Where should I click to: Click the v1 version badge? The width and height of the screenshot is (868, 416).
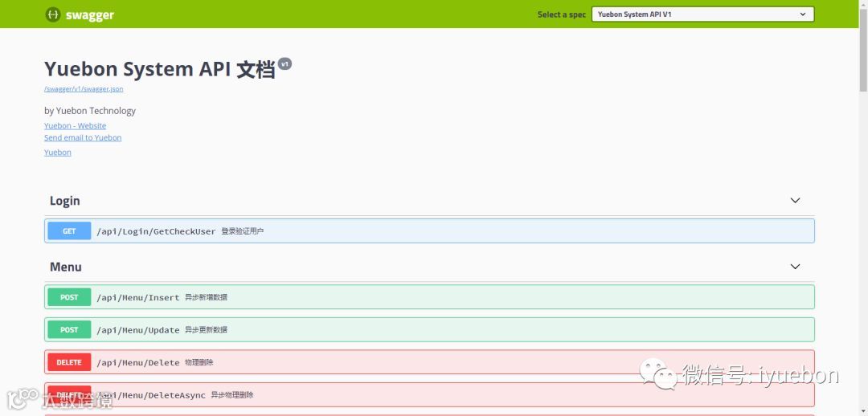coord(285,64)
